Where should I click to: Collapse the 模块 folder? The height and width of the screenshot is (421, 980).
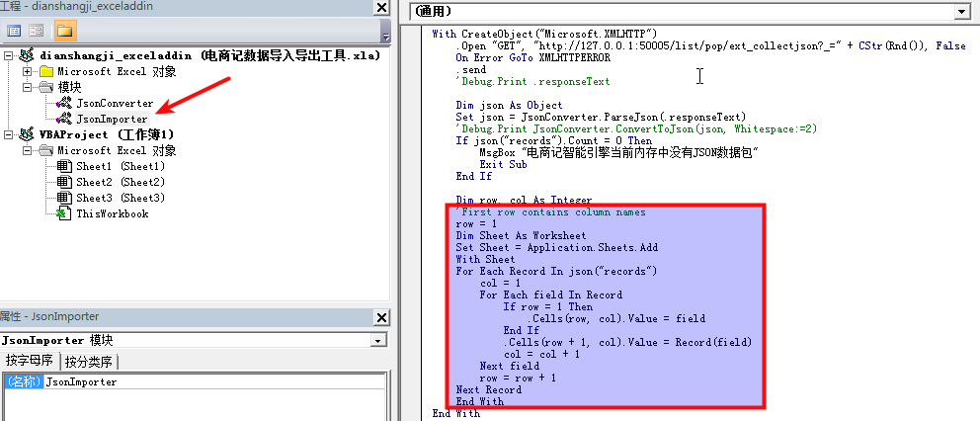coord(28,87)
